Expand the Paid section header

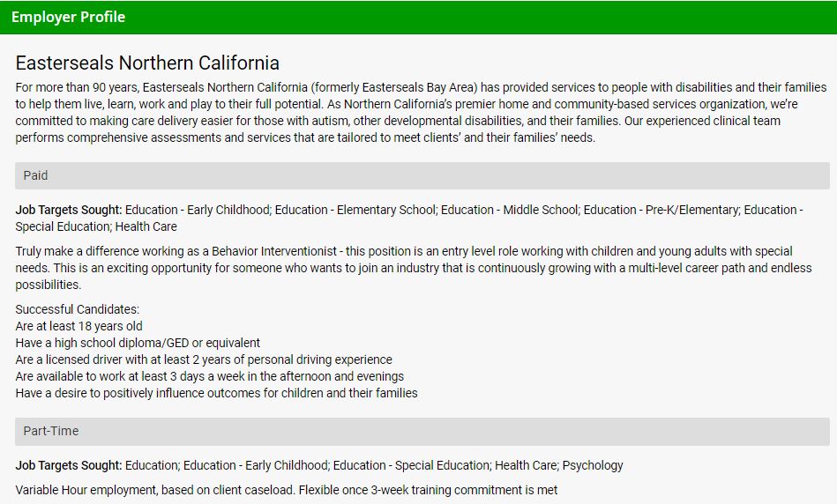422,175
